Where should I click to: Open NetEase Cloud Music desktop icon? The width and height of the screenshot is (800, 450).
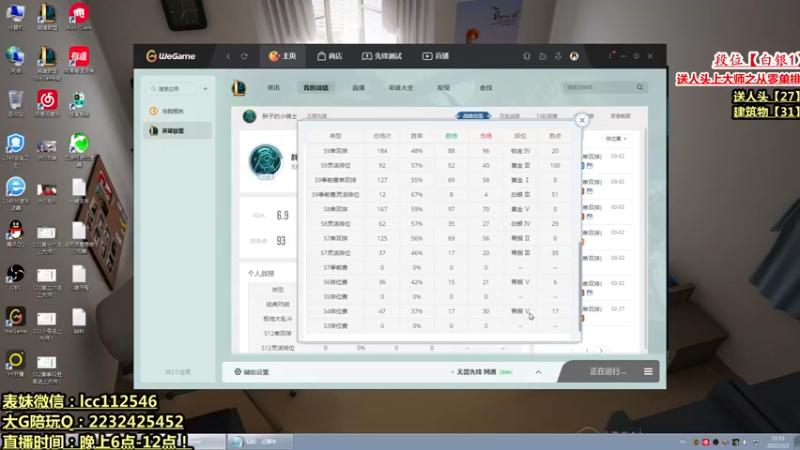[x=47, y=103]
